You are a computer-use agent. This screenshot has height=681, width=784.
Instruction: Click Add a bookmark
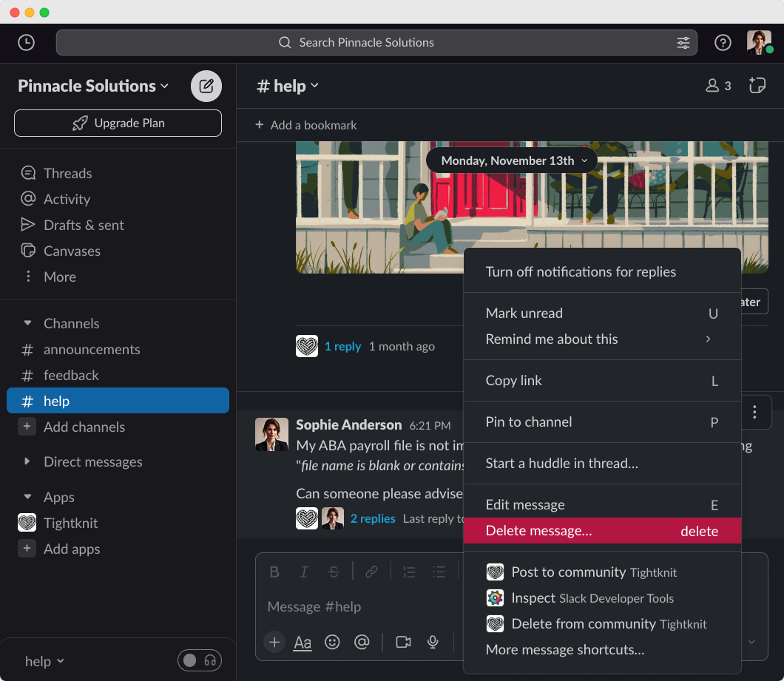306,125
